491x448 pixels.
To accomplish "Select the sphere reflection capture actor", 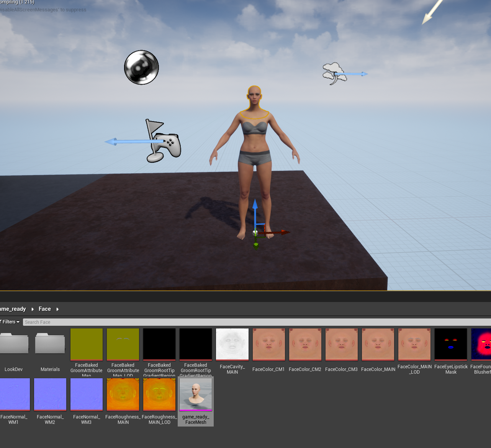I will (x=141, y=67).
